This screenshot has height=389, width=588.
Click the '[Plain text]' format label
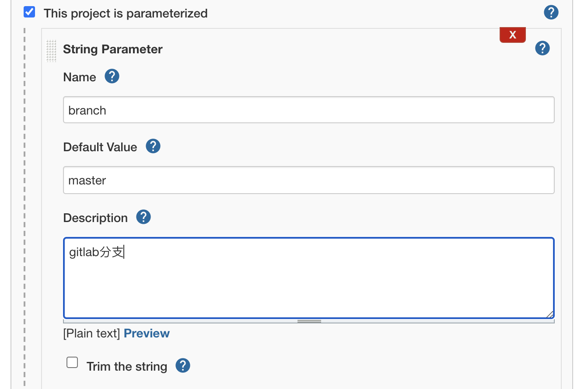92,333
